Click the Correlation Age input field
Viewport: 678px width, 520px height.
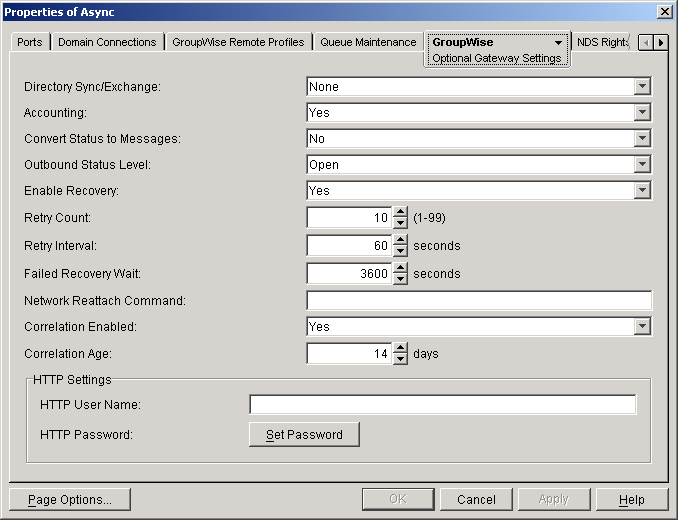[x=349, y=354]
